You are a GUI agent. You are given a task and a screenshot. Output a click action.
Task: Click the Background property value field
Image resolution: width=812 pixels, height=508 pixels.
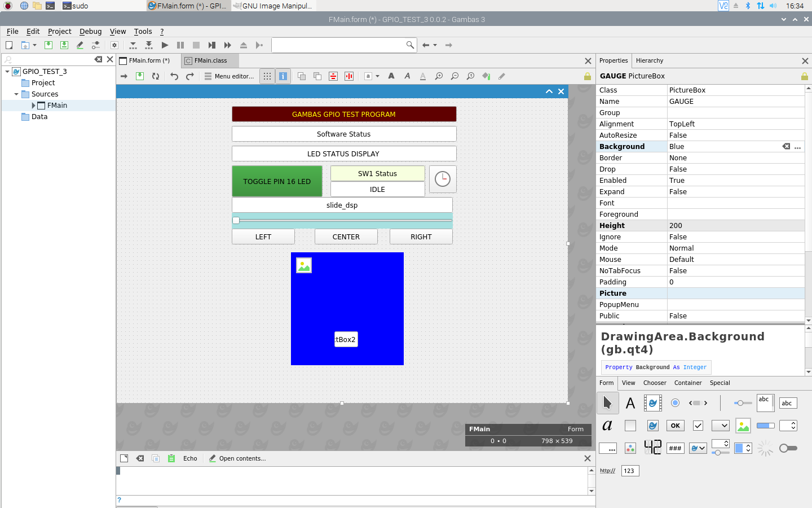(722, 147)
